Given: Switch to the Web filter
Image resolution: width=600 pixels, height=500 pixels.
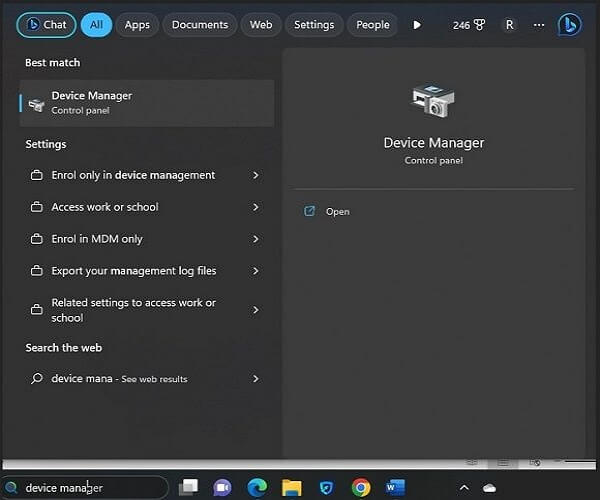Looking at the screenshot, I should (x=261, y=25).
